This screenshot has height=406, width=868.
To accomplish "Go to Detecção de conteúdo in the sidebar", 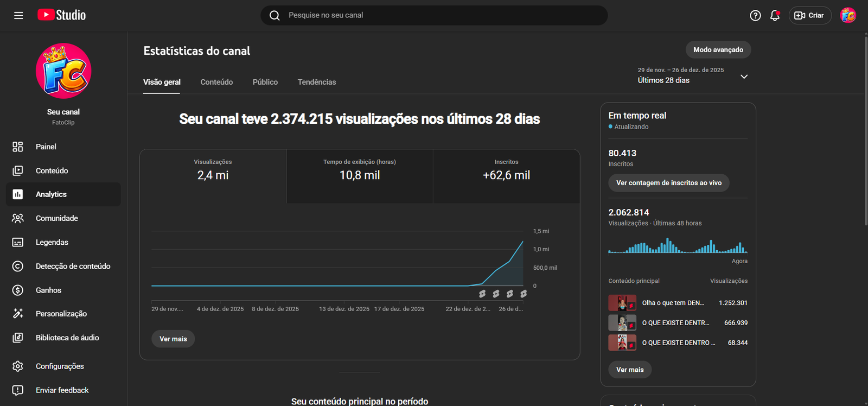I will pos(73,266).
